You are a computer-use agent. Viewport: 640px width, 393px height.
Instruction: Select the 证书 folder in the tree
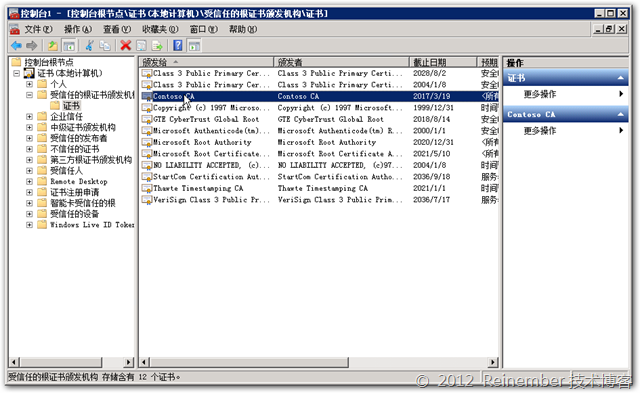click(71, 106)
